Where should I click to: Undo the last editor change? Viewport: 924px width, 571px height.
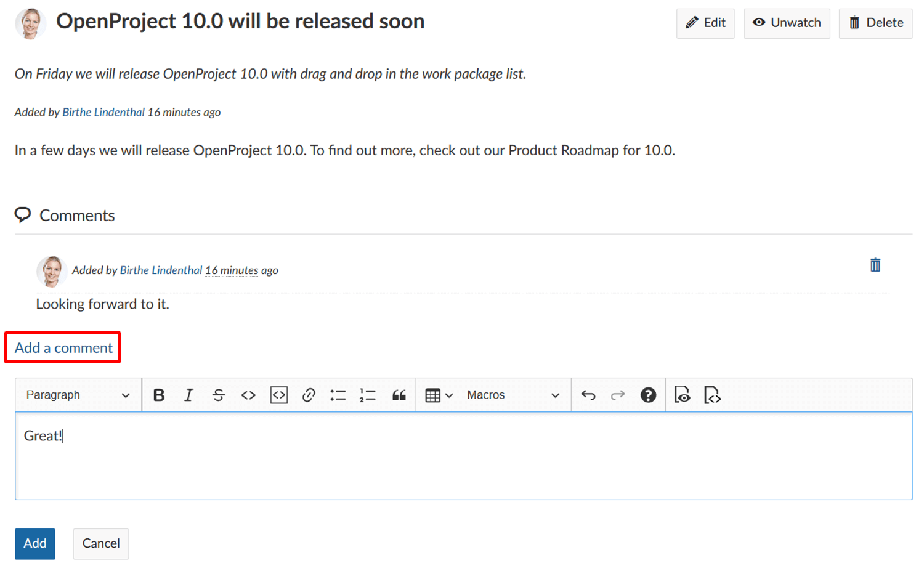click(x=588, y=395)
